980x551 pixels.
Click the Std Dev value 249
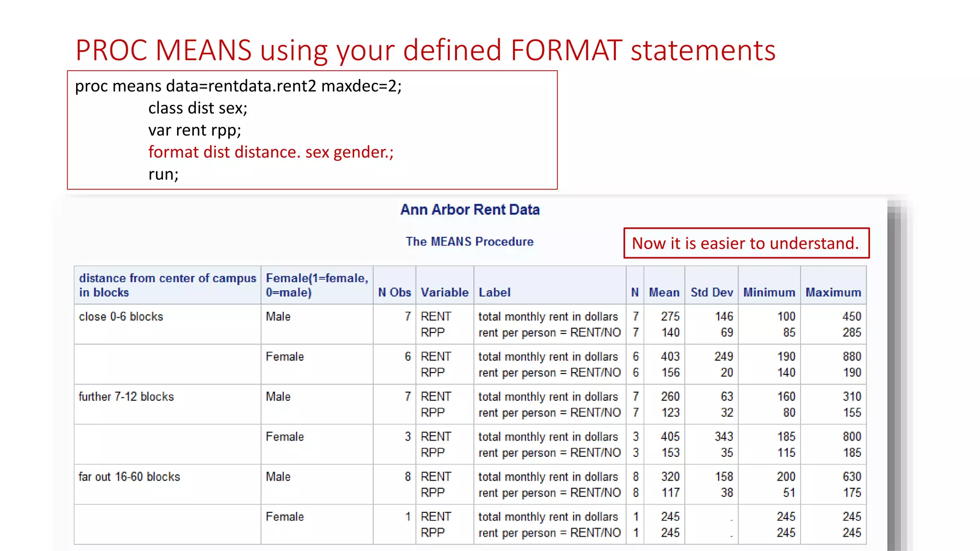click(x=724, y=357)
